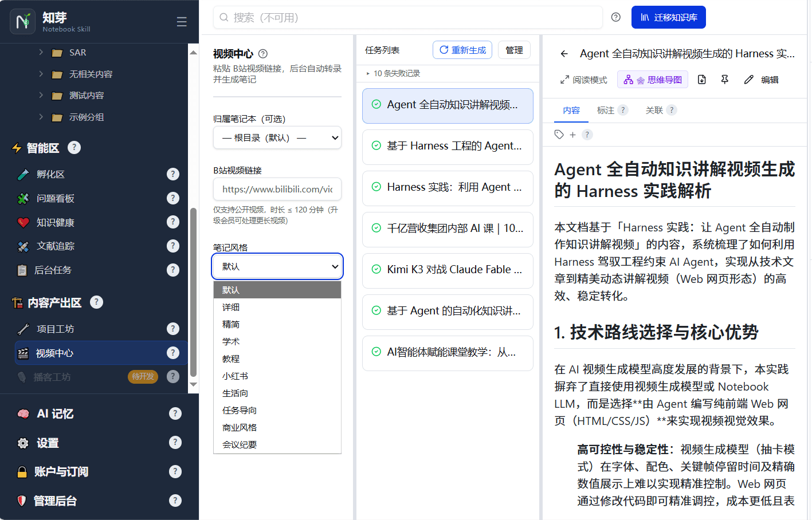Switch to the 内容 tab

pos(571,110)
